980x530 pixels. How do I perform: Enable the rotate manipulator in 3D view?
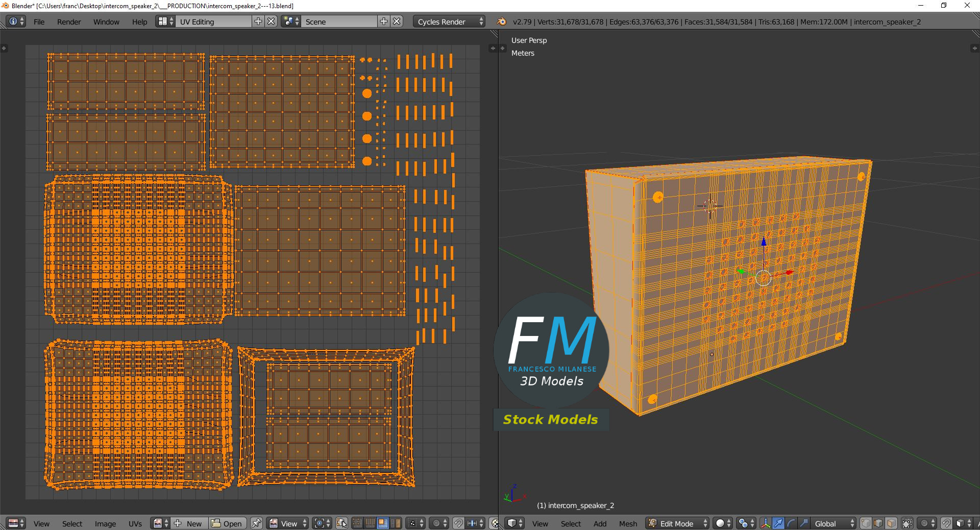click(791, 523)
